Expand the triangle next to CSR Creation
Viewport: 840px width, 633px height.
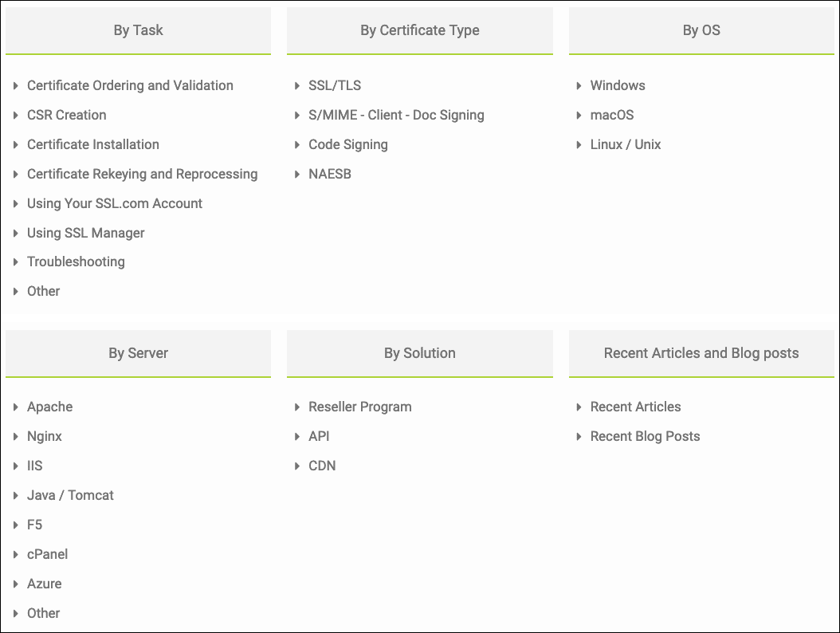[x=15, y=116]
